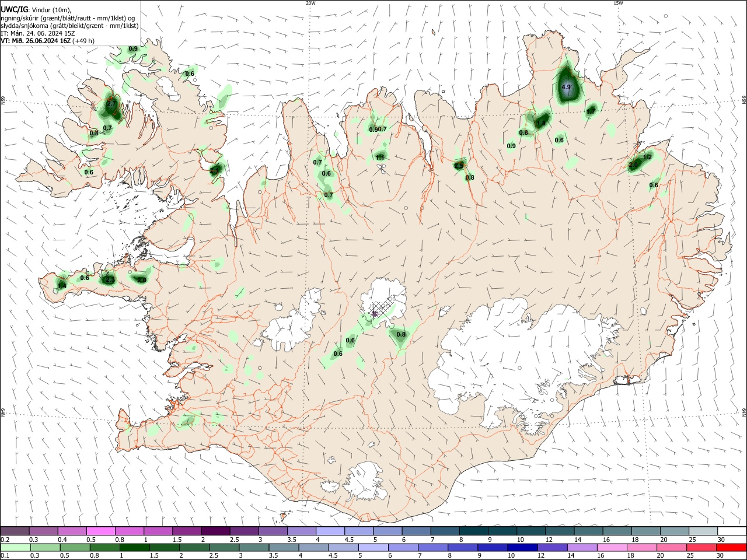
Task: Pick the light pink 16–18 rain swatch
Action: coord(612,548)
